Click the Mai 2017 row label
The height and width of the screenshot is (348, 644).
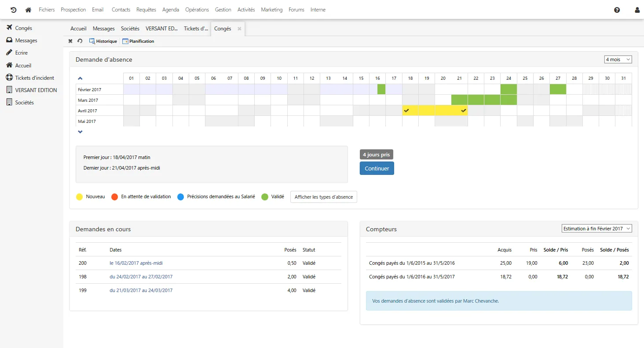click(x=87, y=121)
